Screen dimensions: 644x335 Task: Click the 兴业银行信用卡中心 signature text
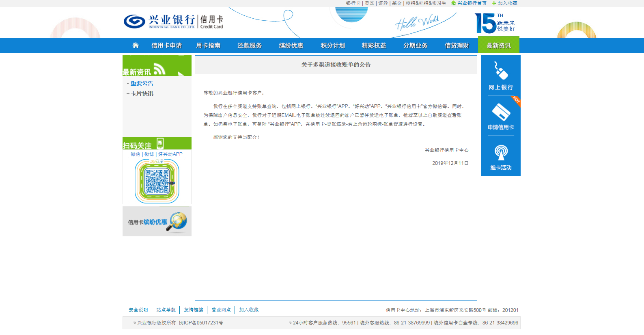pyautogui.click(x=447, y=150)
